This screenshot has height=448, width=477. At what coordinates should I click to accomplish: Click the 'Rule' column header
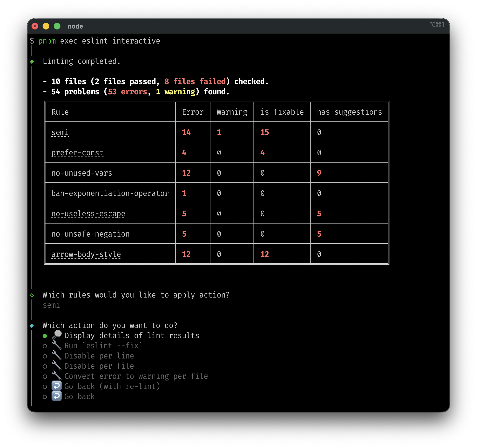pos(60,112)
